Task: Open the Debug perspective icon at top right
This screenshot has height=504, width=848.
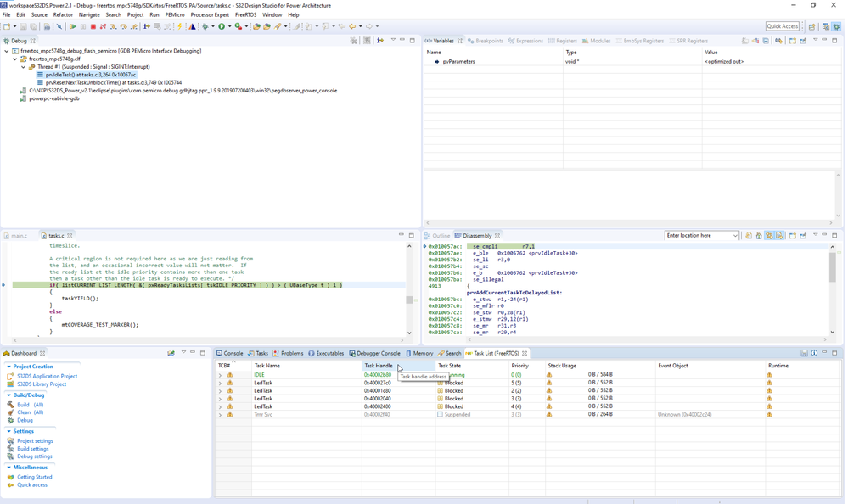Action: (836, 26)
